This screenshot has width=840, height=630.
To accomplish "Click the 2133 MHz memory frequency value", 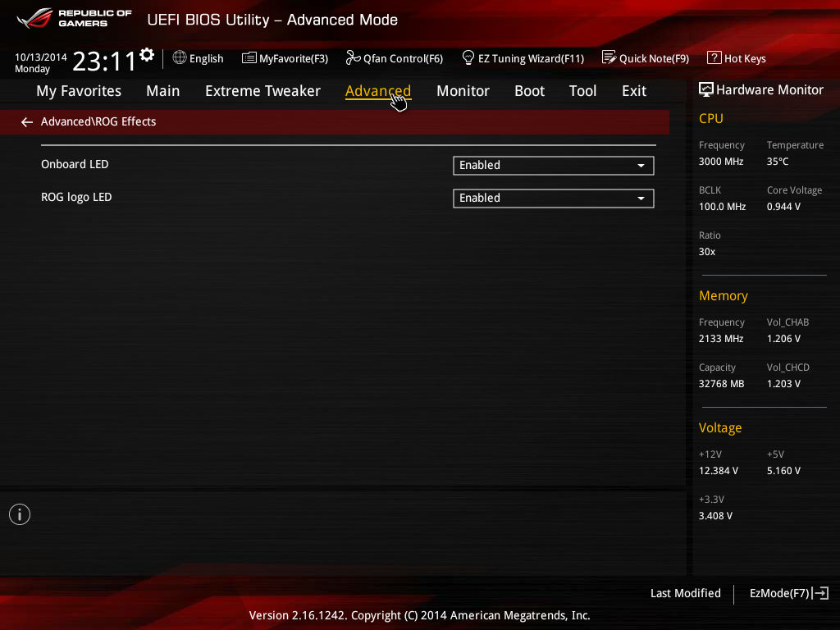I will point(720,339).
